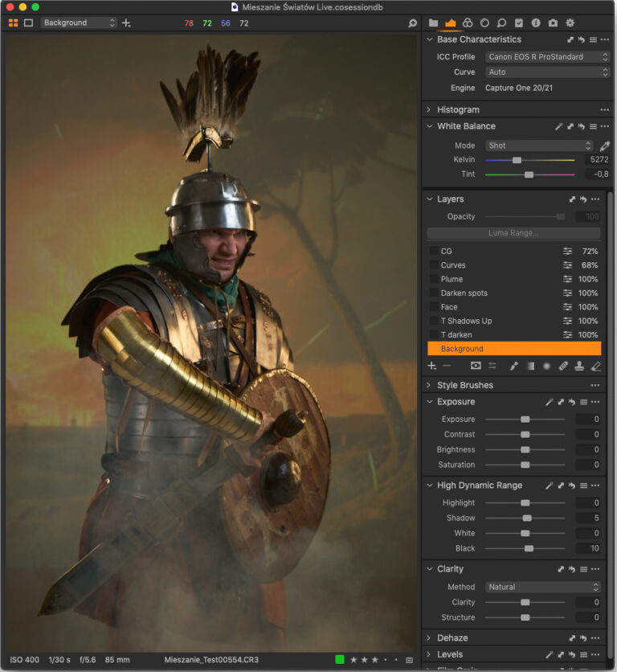Screen dimensions: 617x672
Task: Toggle the Curves layer checkbox
Action: point(433,265)
